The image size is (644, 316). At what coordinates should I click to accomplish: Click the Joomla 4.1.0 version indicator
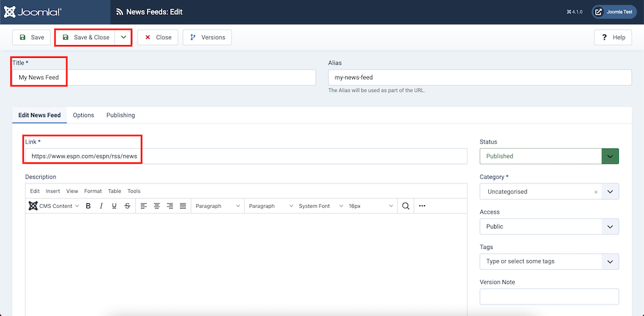click(574, 12)
